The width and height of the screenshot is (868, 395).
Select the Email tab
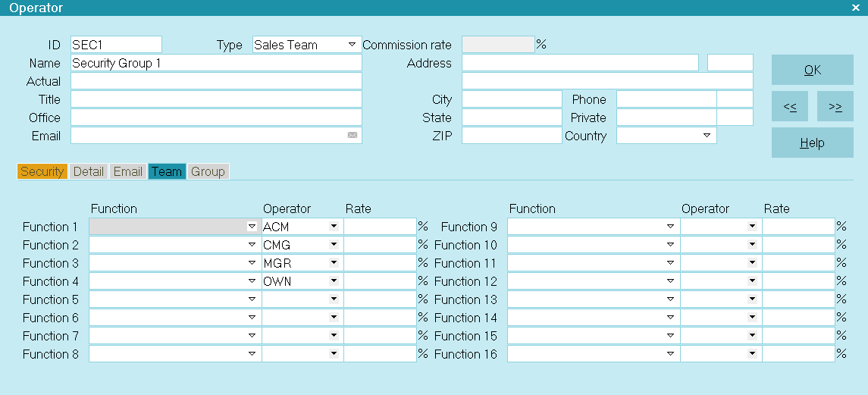tap(128, 171)
